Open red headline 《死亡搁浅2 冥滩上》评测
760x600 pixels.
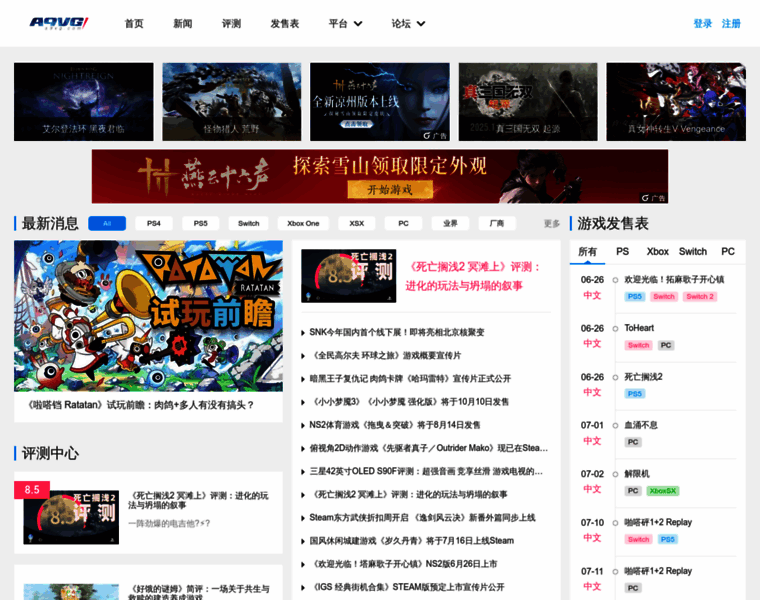473,276
